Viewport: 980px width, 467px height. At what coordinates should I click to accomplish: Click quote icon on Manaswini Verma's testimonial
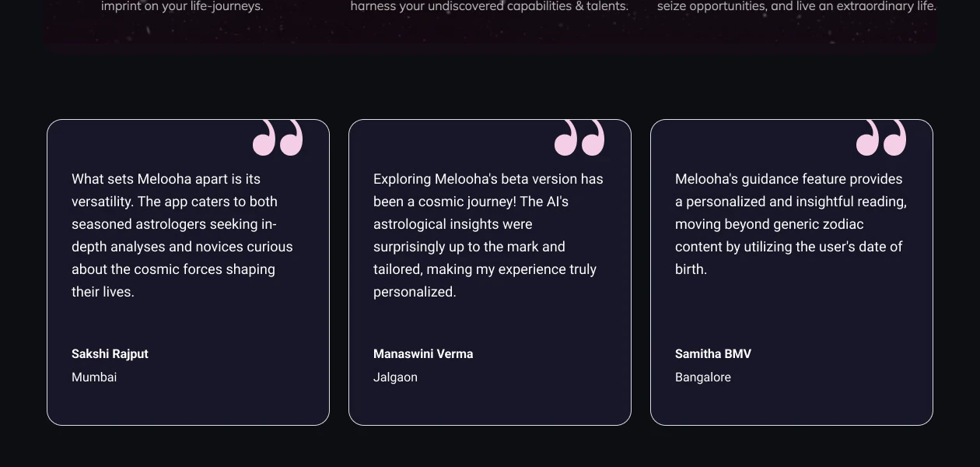pos(579,138)
